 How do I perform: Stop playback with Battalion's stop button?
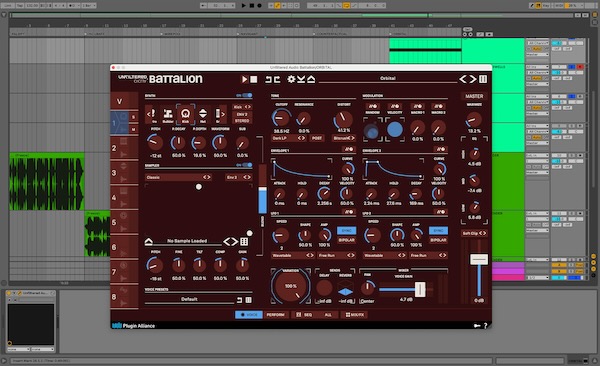click(x=254, y=79)
